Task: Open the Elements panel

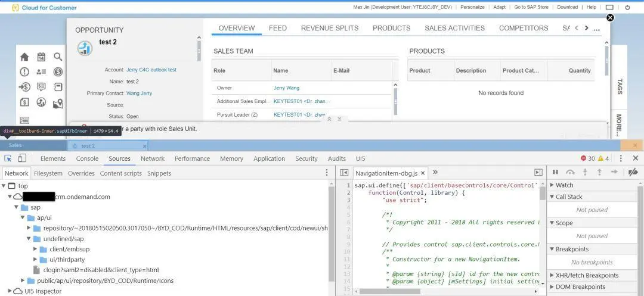Action: coord(53,158)
